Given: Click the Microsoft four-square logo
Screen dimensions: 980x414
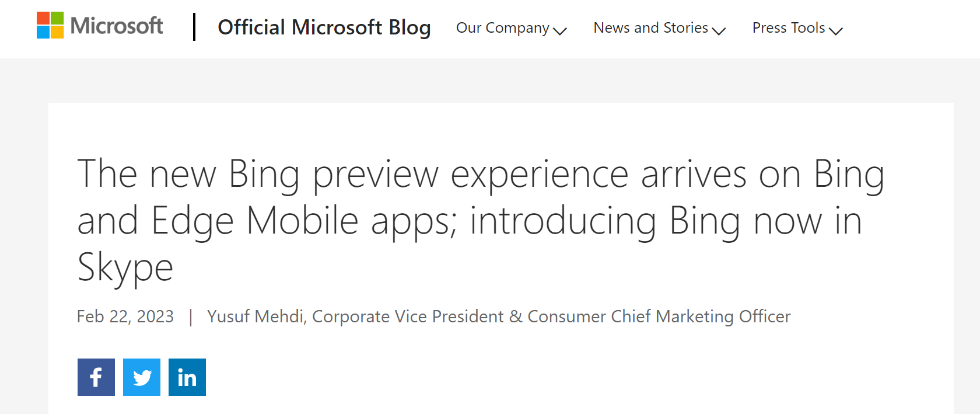Looking at the screenshot, I should pos(50,25).
